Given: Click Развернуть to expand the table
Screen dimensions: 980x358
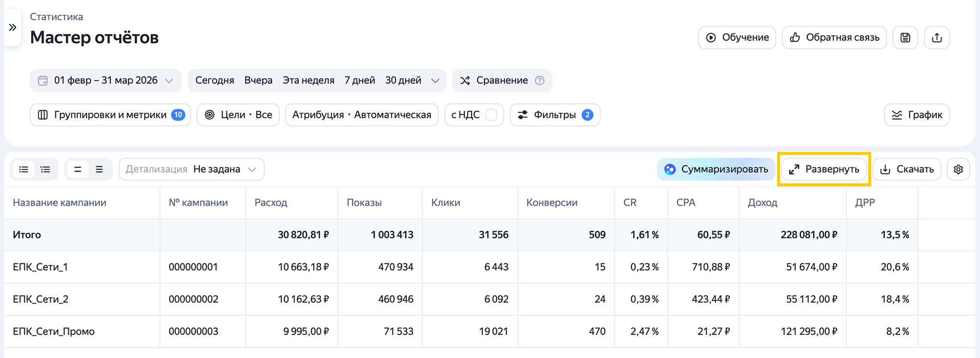Looking at the screenshot, I should 824,169.
